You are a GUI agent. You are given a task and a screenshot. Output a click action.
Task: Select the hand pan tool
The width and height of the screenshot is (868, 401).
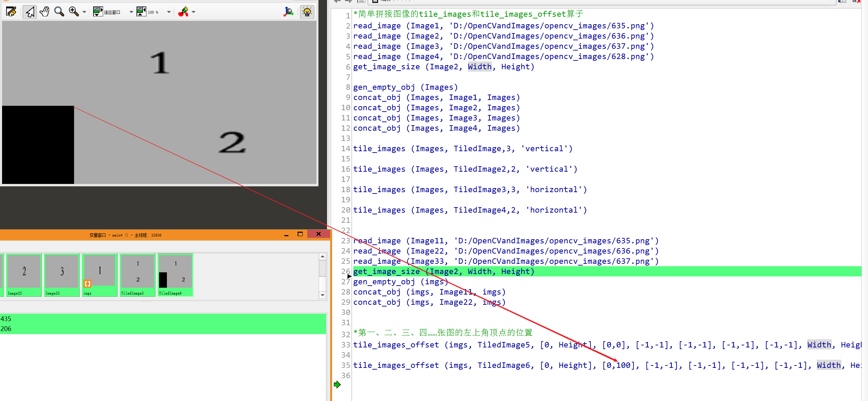pyautogui.click(x=44, y=12)
